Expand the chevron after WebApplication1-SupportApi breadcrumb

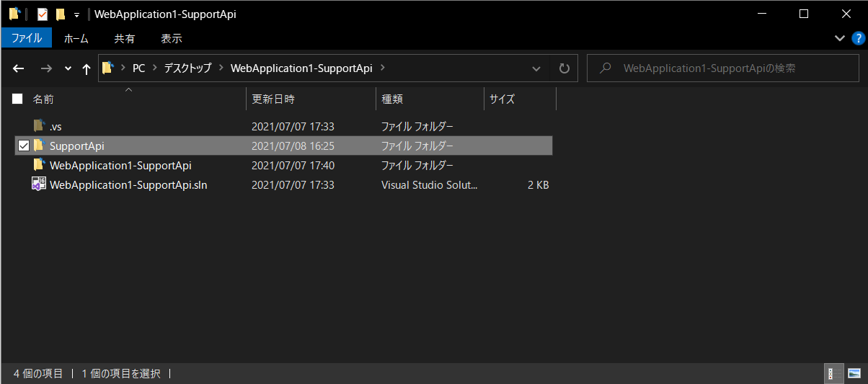382,68
